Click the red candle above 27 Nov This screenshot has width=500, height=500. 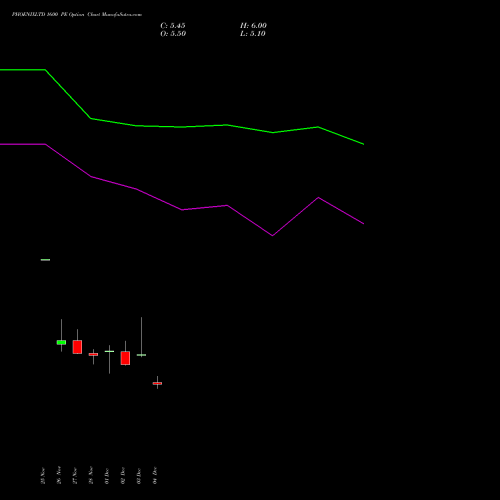click(77, 347)
